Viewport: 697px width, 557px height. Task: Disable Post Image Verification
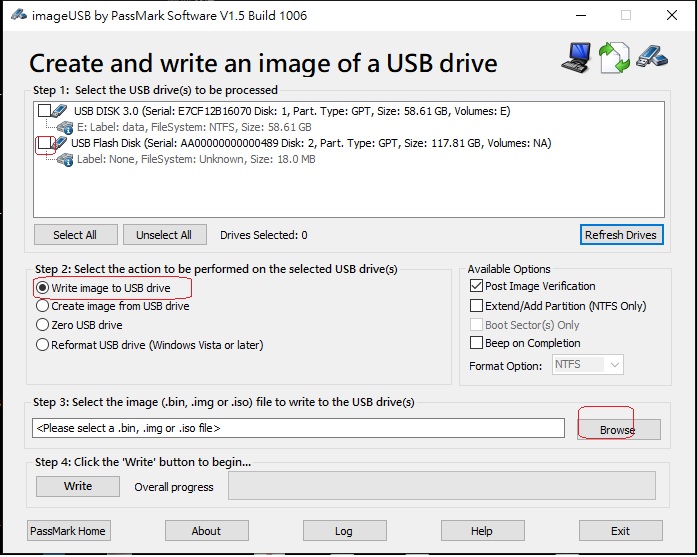476,287
